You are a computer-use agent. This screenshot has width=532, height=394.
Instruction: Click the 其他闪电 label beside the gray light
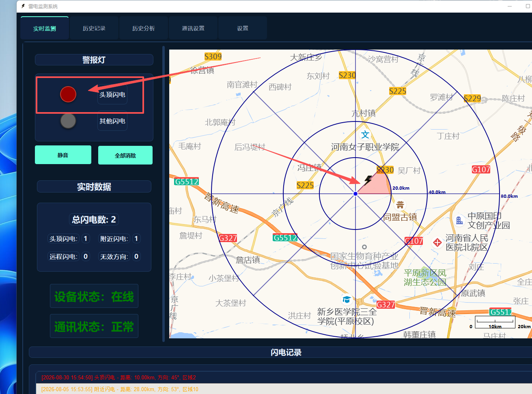click(x=112, y=121)
